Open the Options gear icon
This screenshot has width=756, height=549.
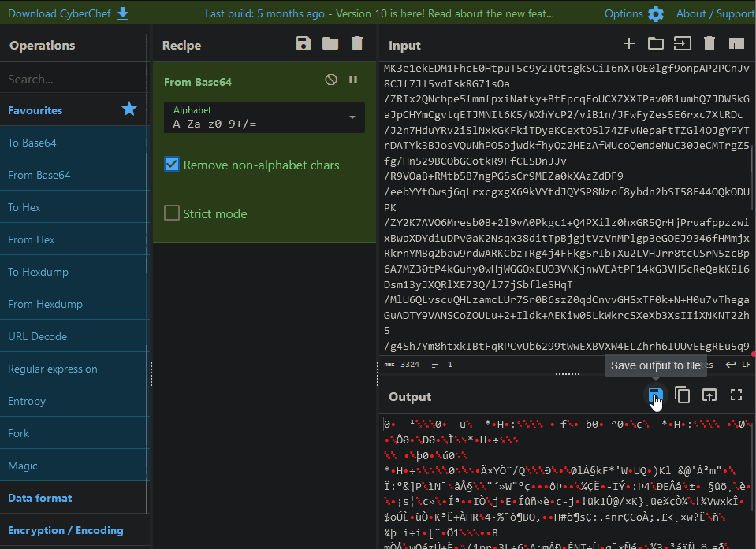coord(656,14)
